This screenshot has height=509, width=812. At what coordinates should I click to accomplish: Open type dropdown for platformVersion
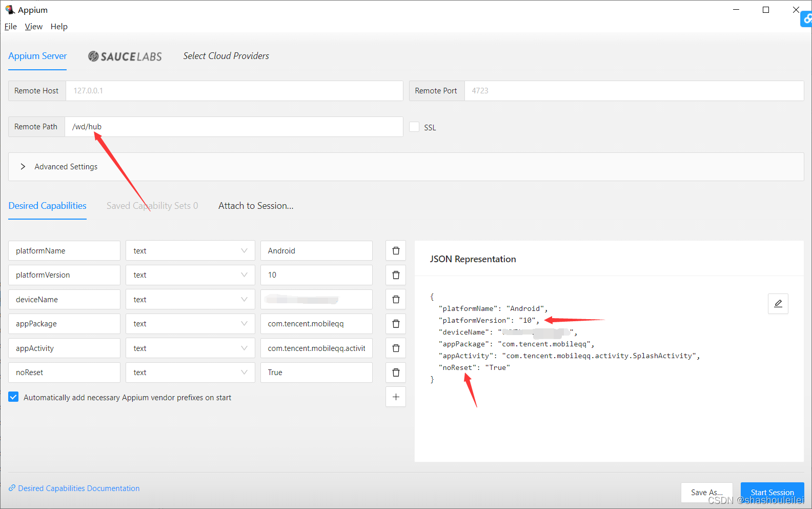pos(190,275)
